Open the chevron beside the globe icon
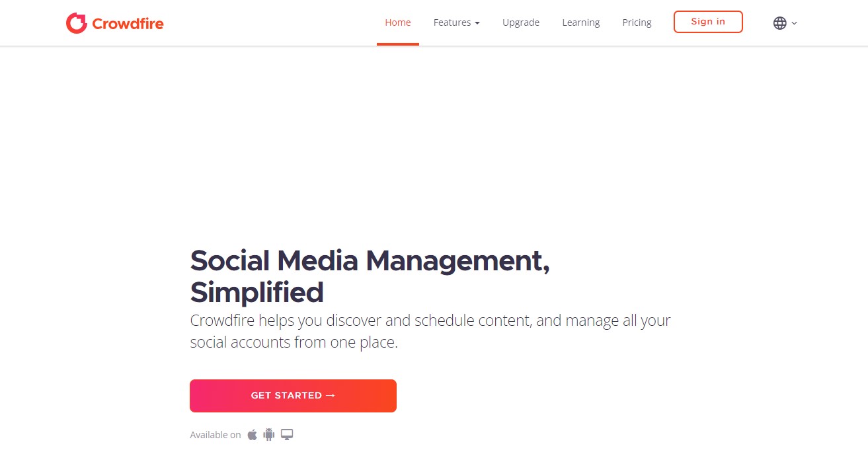 point(794,23)
